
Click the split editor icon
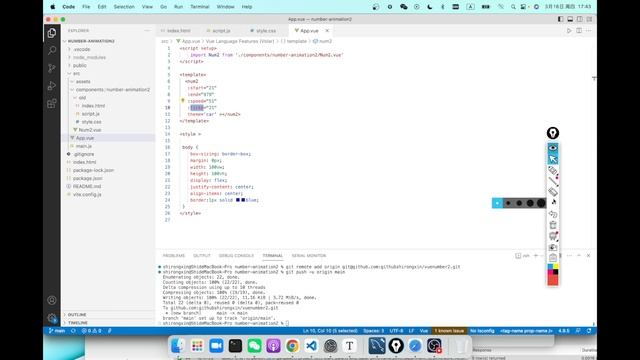(579, 31)
